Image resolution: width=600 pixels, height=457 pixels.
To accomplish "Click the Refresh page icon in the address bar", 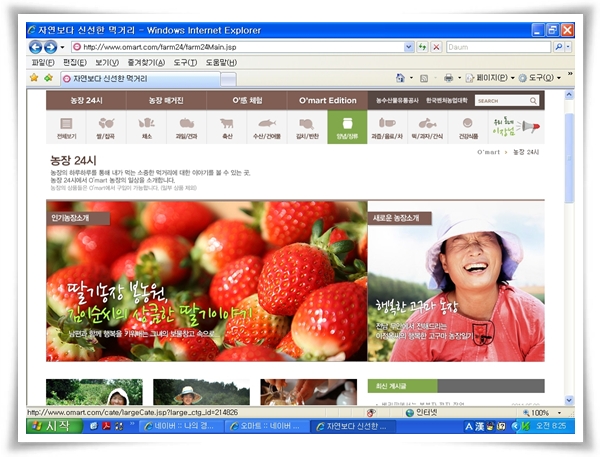I will (423, 47).
